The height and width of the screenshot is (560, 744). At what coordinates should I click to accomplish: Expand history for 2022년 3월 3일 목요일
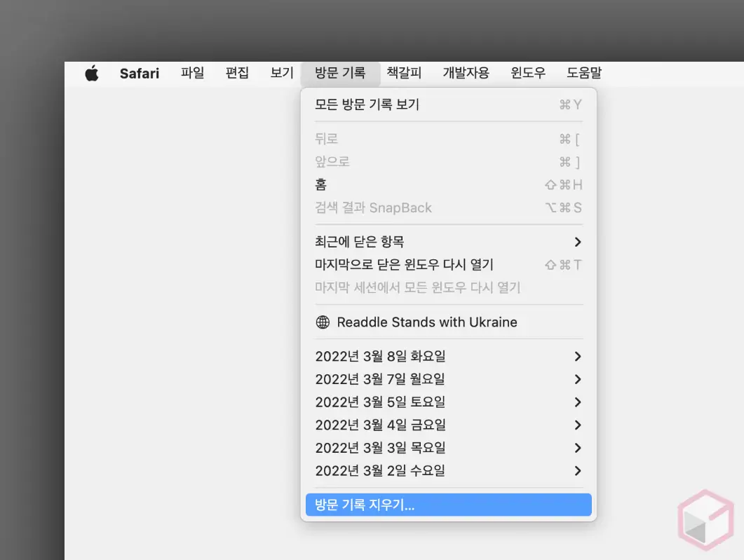pos(448,448)
